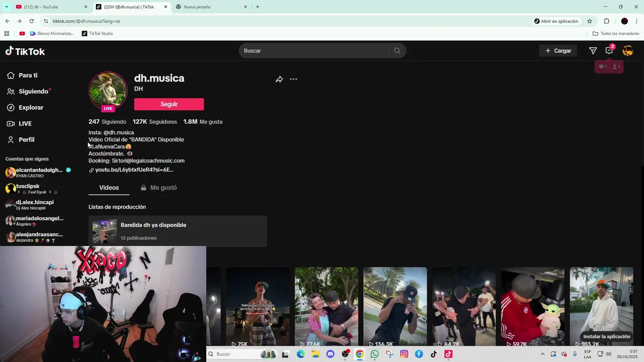
Task: Open dj.alex.hincapi followed account
Action: pyautogui.click(x=30, y=205)
